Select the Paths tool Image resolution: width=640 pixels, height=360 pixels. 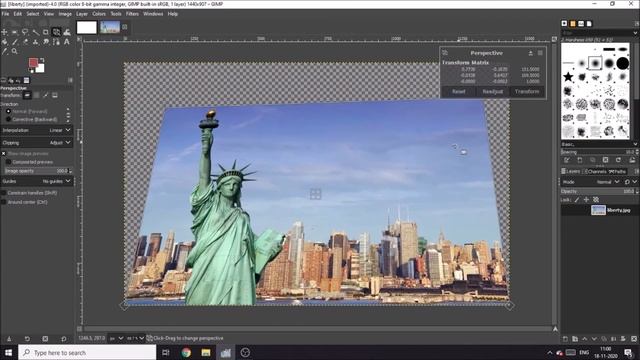point(56,42)
